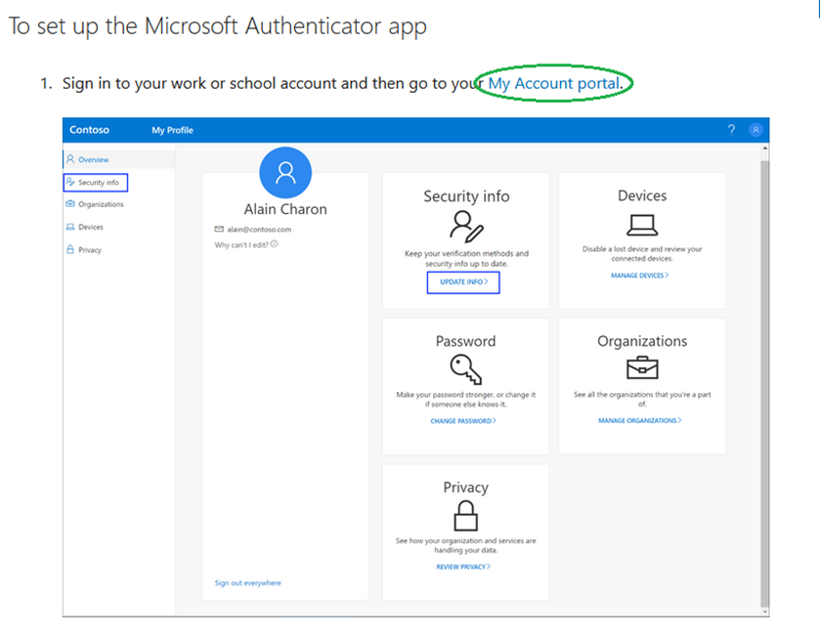The image size is (820, 644).
Task: Click the CHANGE PASSWORD link
Action: pos(463,421)
